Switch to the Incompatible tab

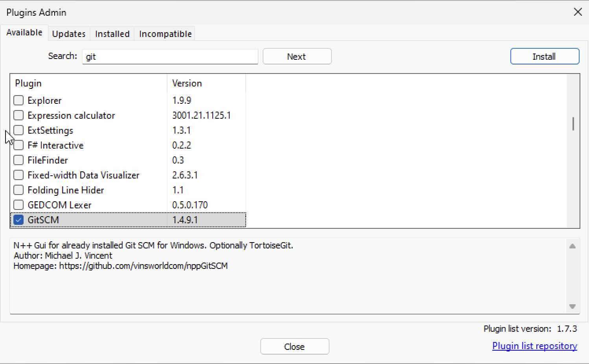[164, 33]
